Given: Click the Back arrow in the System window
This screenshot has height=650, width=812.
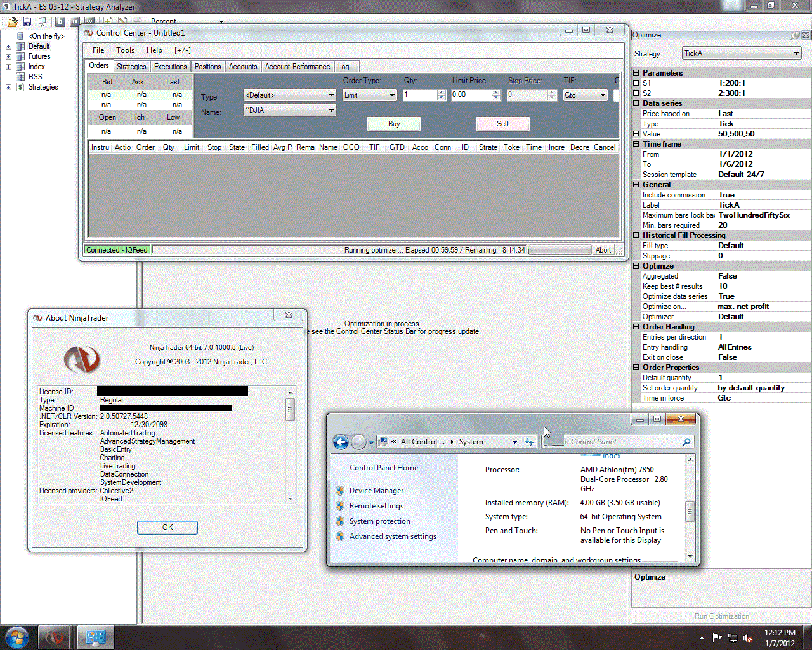Looking at the screenshot, I should pos(341,442).
